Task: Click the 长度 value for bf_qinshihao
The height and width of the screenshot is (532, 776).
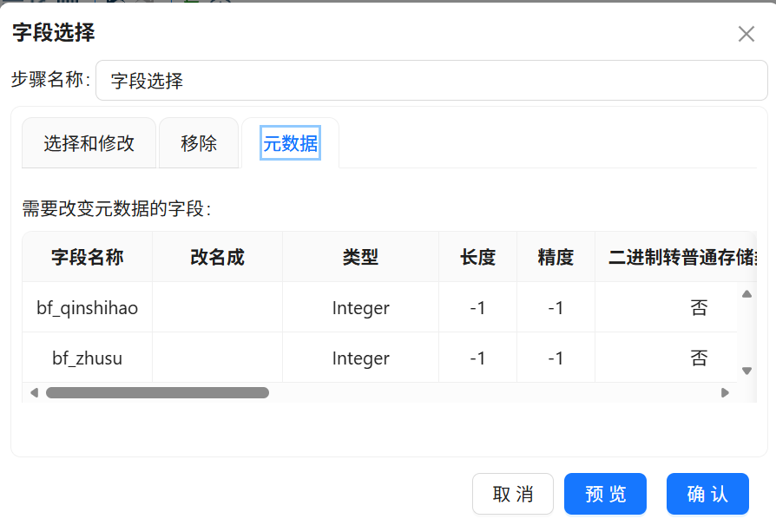Action: (x=477, y=307)
